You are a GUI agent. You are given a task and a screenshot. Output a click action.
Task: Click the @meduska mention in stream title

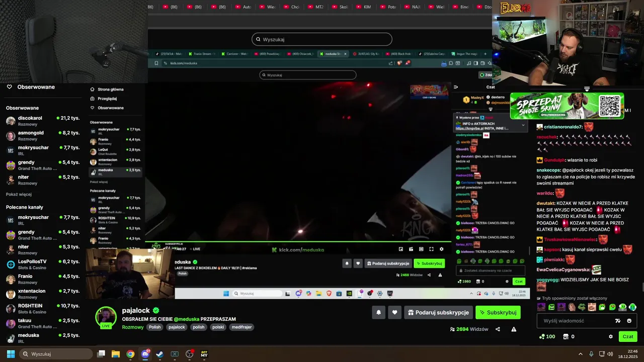187,319
